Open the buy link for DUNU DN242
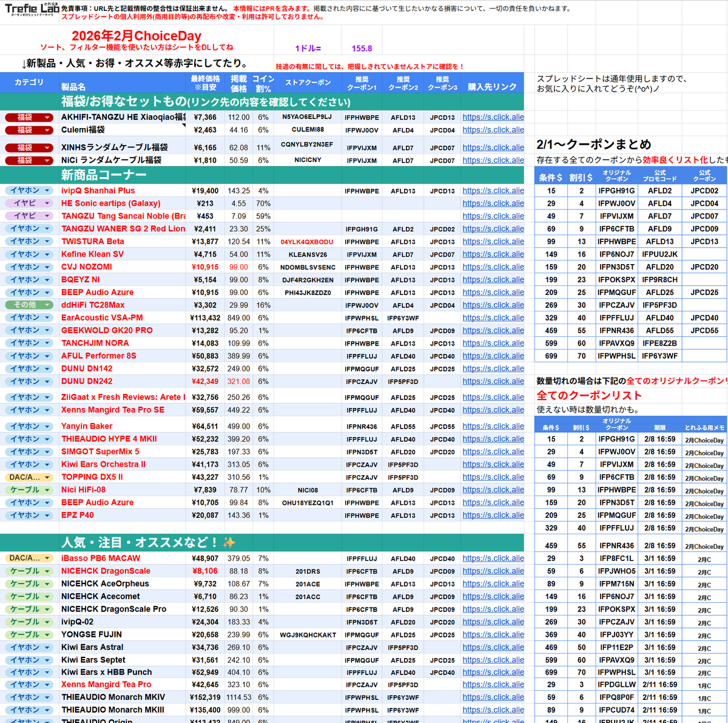The image size is (728, 723). [x=493, y=381]
